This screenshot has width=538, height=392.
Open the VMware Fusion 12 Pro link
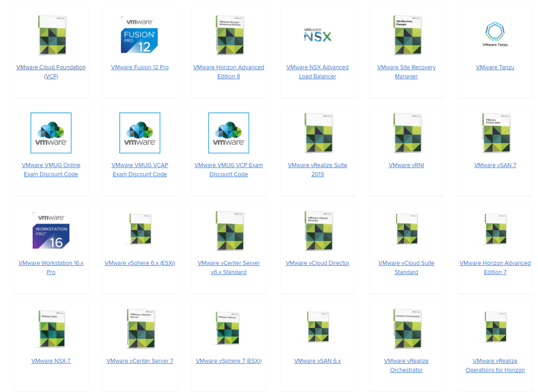point(140,67)
